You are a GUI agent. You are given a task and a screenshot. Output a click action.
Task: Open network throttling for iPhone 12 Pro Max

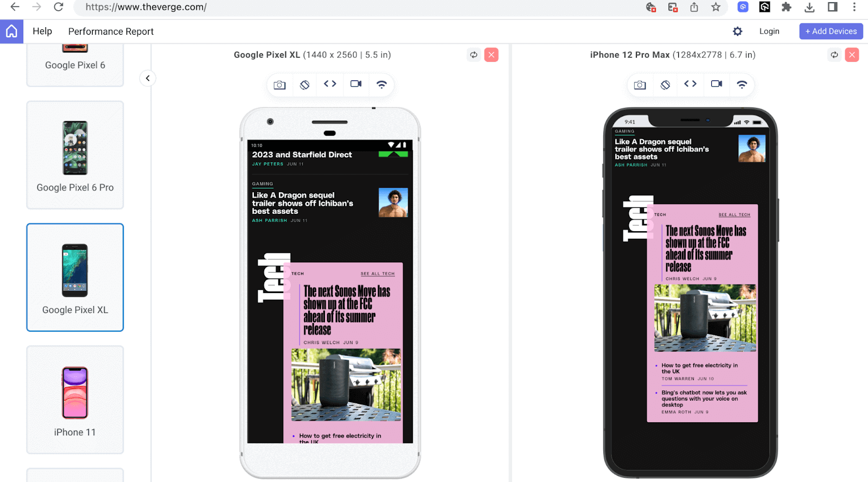tap(742, 84)
